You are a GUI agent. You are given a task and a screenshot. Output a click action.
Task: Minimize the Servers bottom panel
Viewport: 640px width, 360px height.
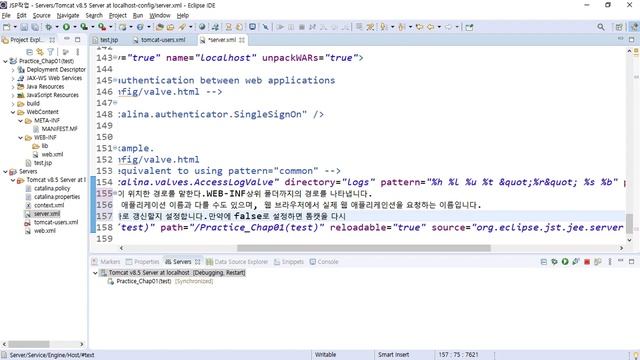coord(620,261)
